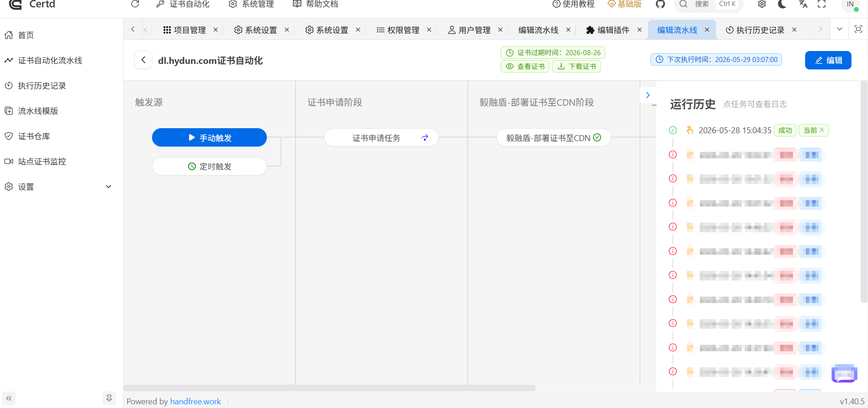Screen dimensions: 868x408
Task: Click the Certd logo
Action: [x=32, y=4]
